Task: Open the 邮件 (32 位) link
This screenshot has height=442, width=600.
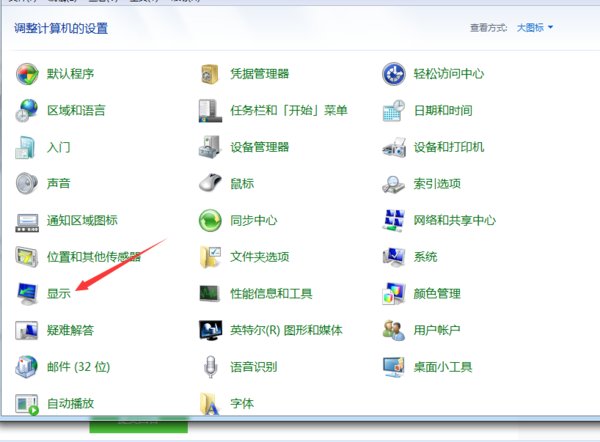Action: [78, 367]
